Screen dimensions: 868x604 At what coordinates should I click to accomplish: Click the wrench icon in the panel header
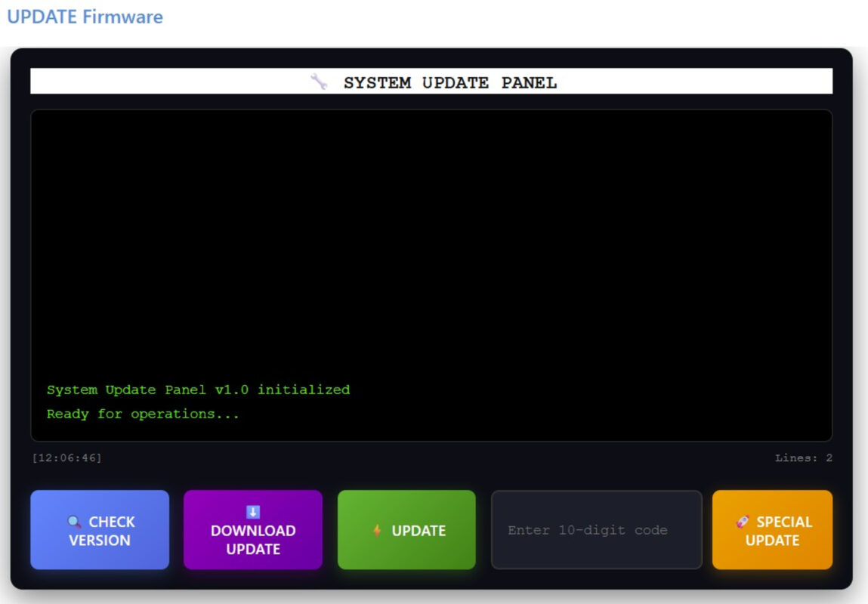319,82
